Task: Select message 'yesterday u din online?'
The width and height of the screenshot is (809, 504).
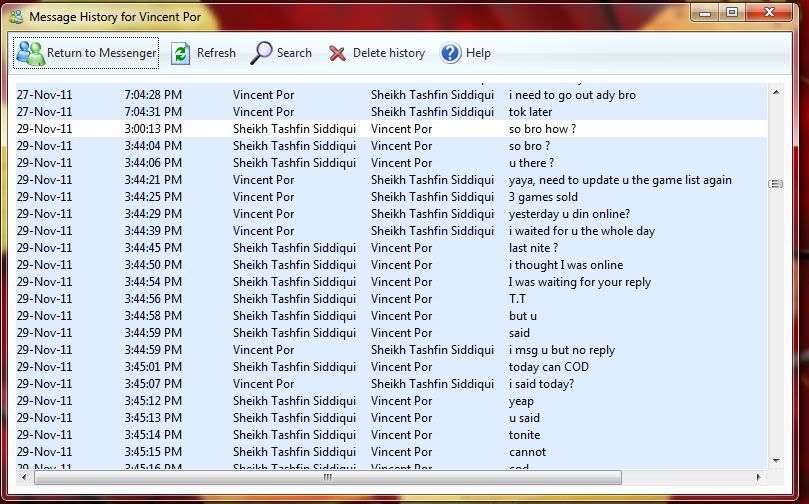Action: 569,214
